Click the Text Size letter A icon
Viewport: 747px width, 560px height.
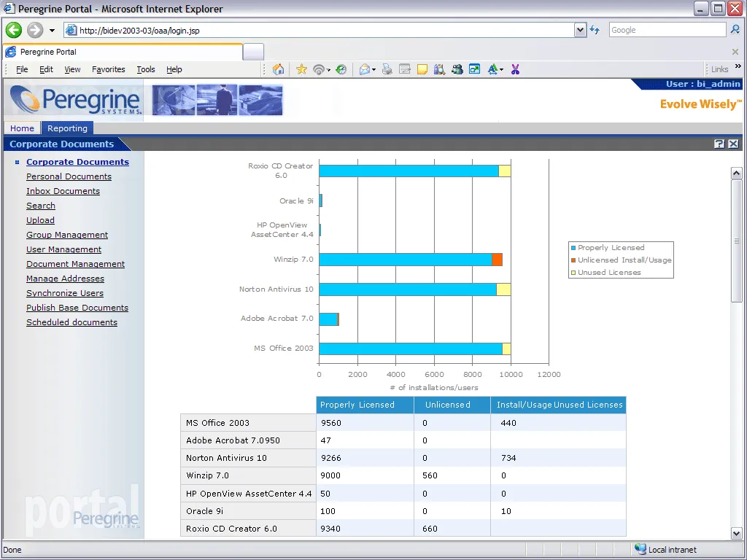[x=492, y=69]
